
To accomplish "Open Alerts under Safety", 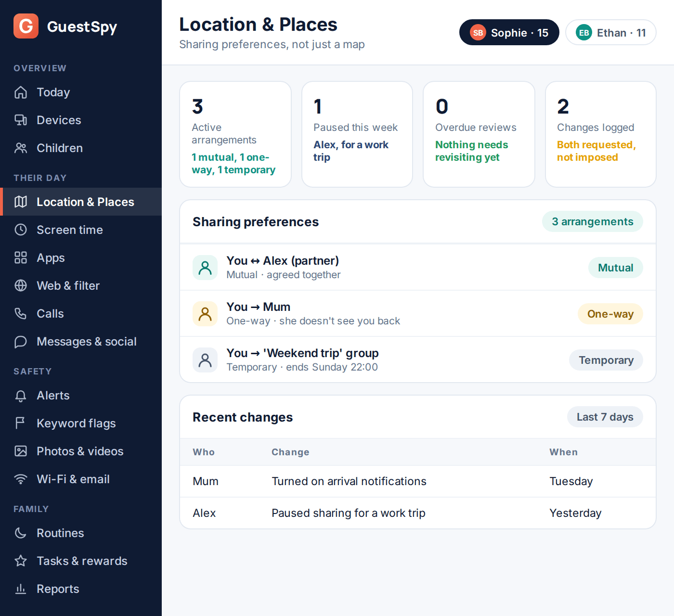I will [81, 396].
